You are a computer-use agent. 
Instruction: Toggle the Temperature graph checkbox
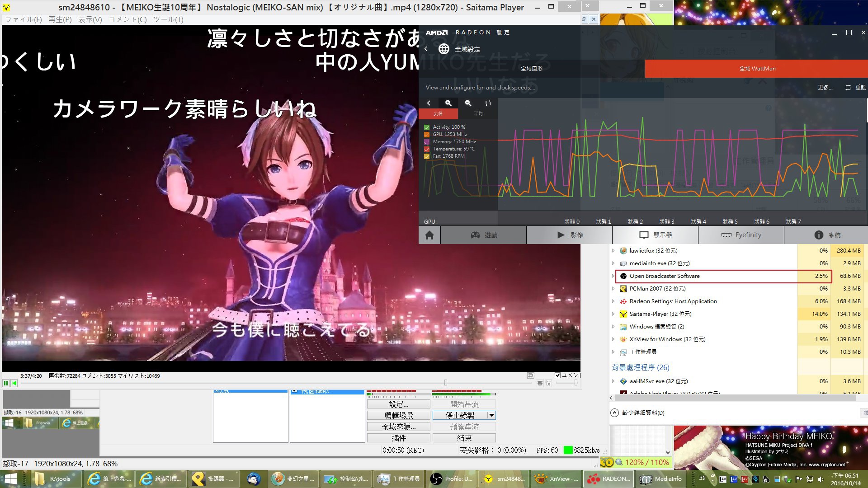point(427,149)
